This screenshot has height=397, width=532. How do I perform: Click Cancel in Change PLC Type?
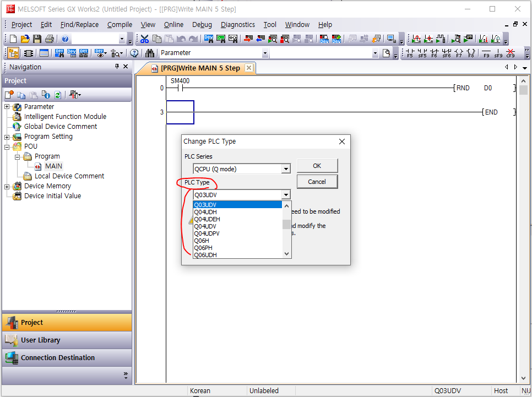coord(317,182)
